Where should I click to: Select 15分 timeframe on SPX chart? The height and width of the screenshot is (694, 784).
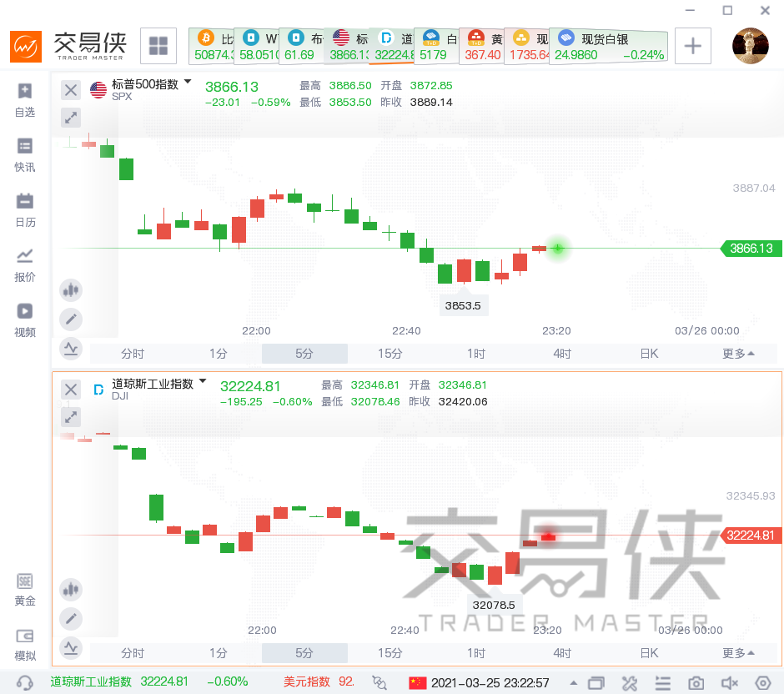click(390, 354)
